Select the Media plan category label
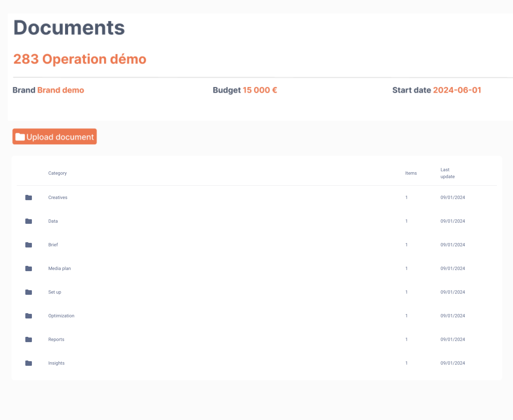The width and height of the screenshot is (513, 420). pos(60,268)
